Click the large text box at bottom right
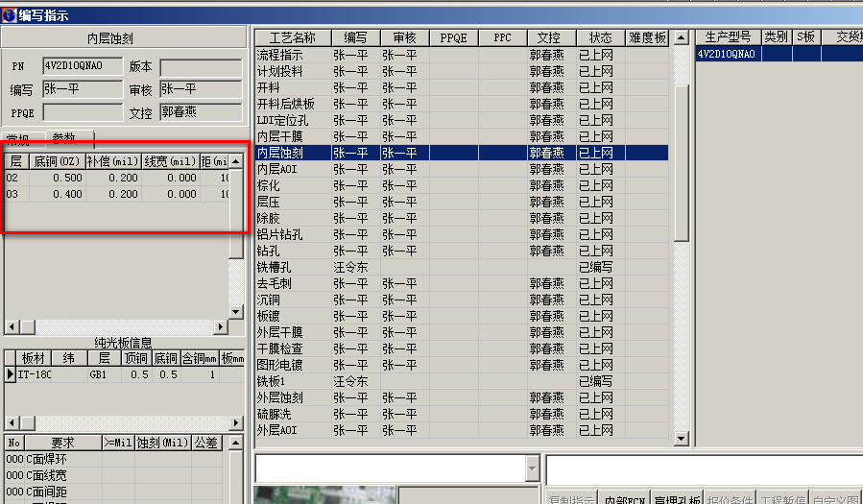Screen dimensions: 863x504 pos(704,469)
